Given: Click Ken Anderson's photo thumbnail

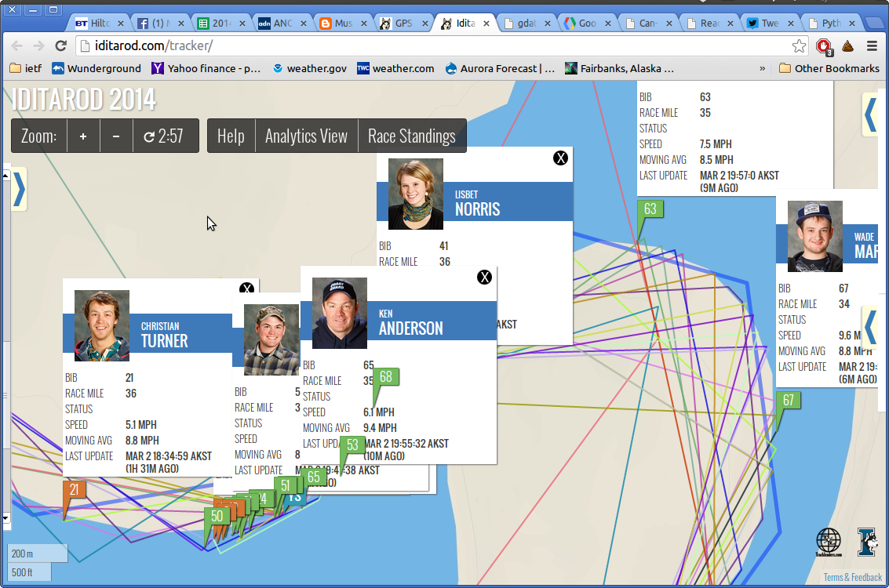Looking at the screenshot, I should tap(340, 313).
